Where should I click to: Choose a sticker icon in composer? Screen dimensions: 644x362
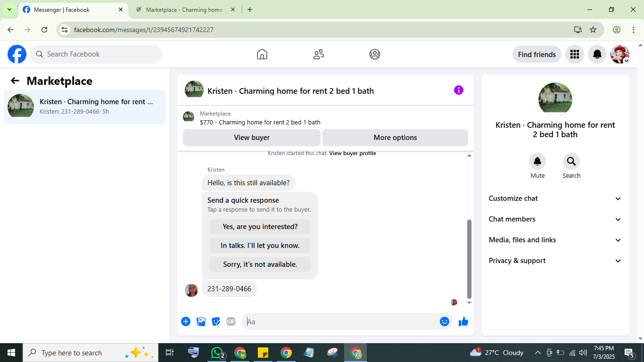click(216, 321)
